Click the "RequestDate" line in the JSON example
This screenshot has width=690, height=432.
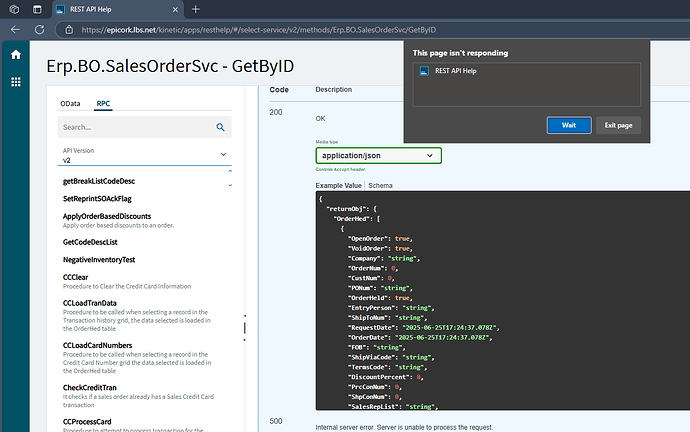pyautogui.click(x=424, y=328)
